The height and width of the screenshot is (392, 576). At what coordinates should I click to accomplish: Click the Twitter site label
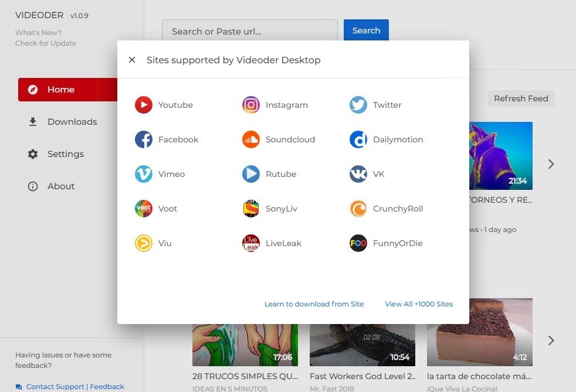(387, 105)
